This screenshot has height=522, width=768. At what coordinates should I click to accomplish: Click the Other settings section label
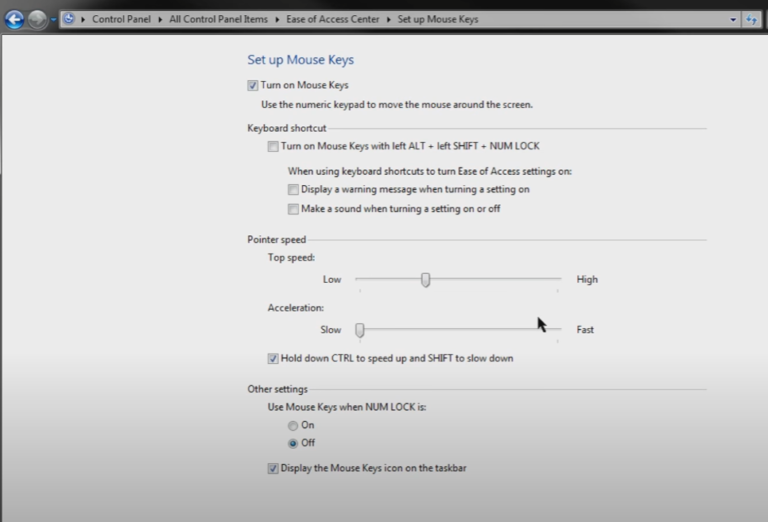click(277, 389)
